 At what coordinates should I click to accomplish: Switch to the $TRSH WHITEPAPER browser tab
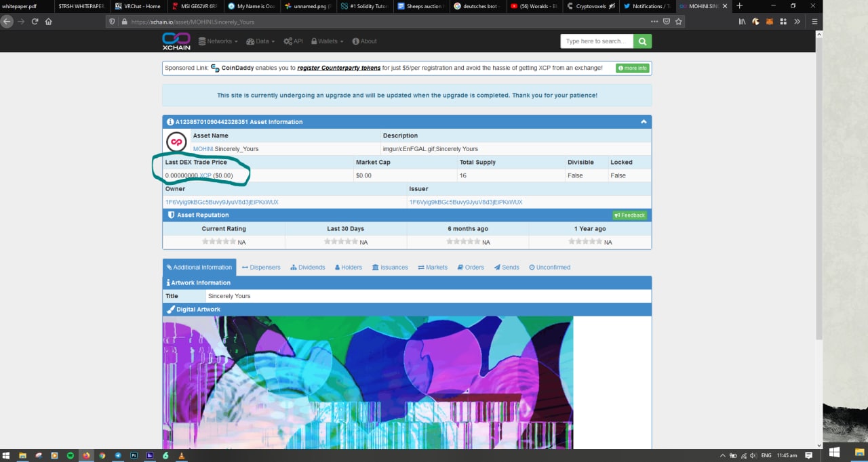(x=81, y=6)
